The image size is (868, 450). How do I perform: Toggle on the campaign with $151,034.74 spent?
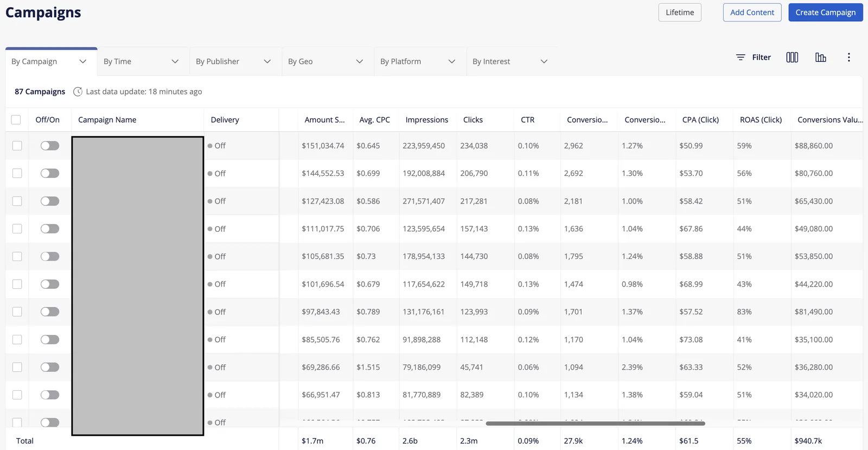coord(50,145)
